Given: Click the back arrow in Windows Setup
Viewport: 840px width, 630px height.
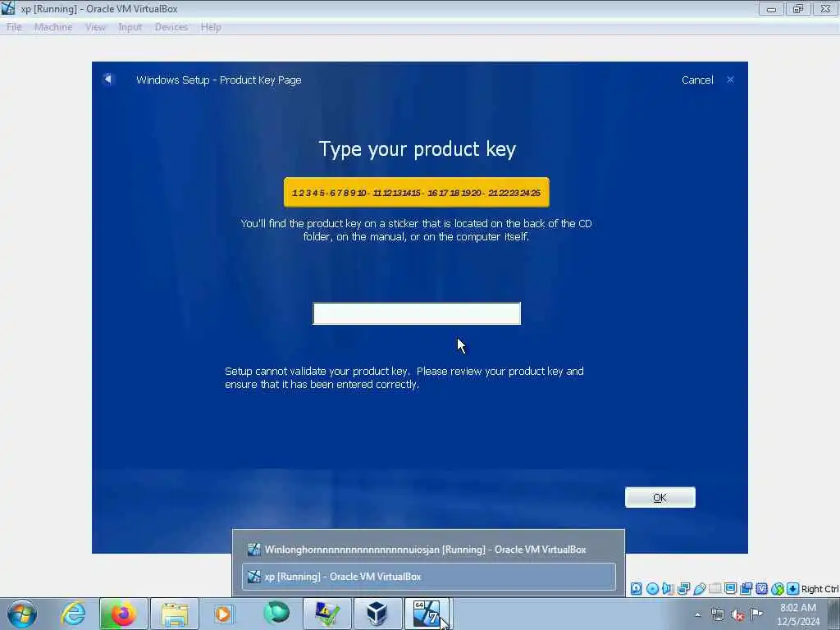Looking at the screenshot, I should [x=108, y=80].
